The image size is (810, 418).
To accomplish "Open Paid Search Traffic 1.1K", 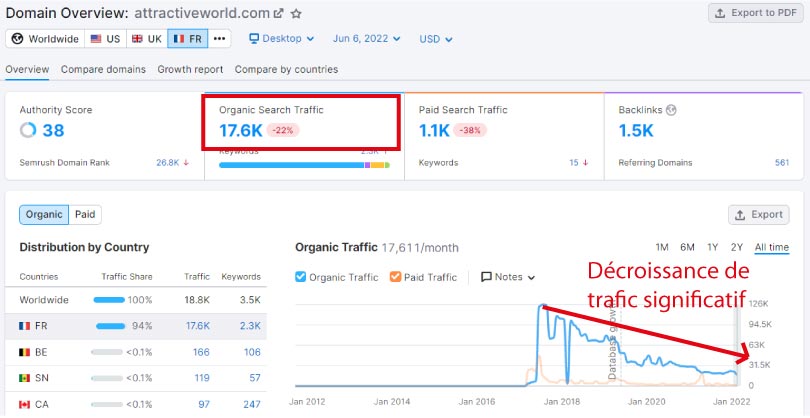I will [434, 131].
